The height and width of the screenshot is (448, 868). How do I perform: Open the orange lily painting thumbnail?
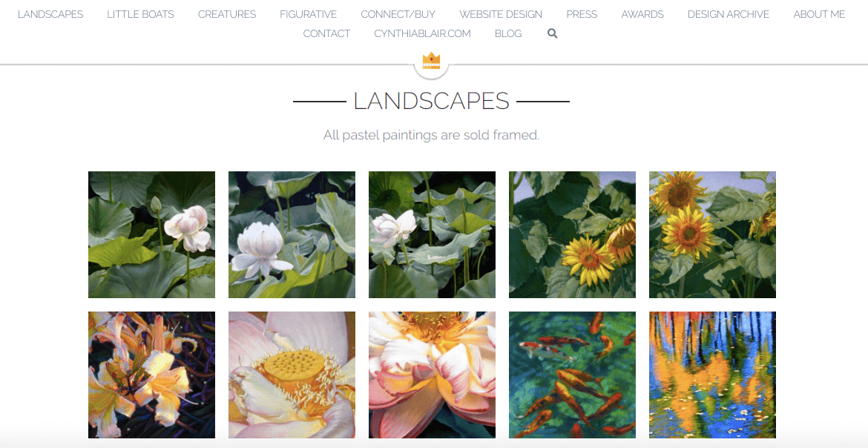tap(151, 375)
